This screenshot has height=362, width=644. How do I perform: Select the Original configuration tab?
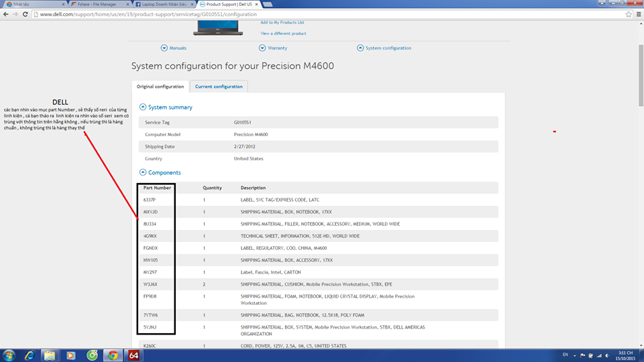point(160,86)
